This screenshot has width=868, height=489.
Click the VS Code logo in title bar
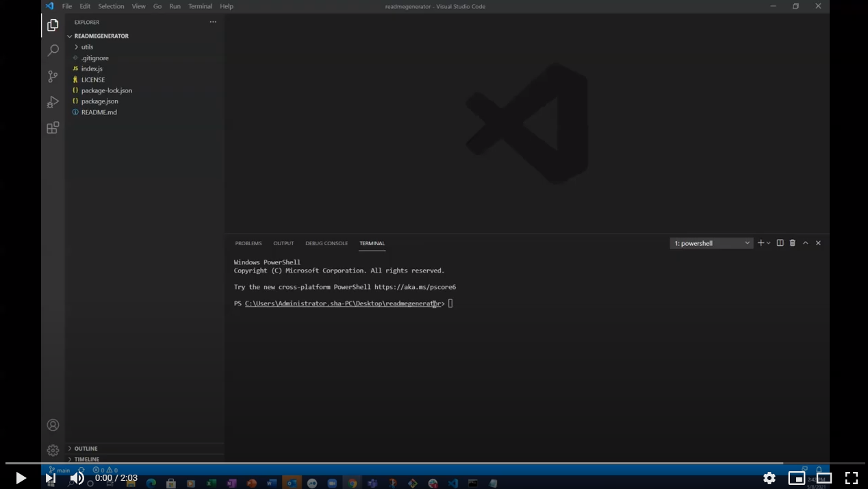(x=49, y=6)
